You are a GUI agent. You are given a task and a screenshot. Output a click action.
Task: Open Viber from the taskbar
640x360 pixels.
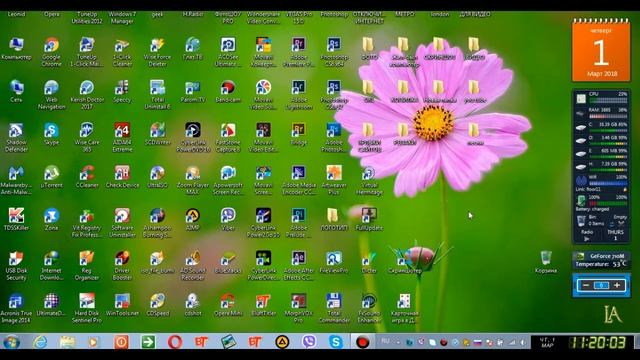tap(309, 341)
